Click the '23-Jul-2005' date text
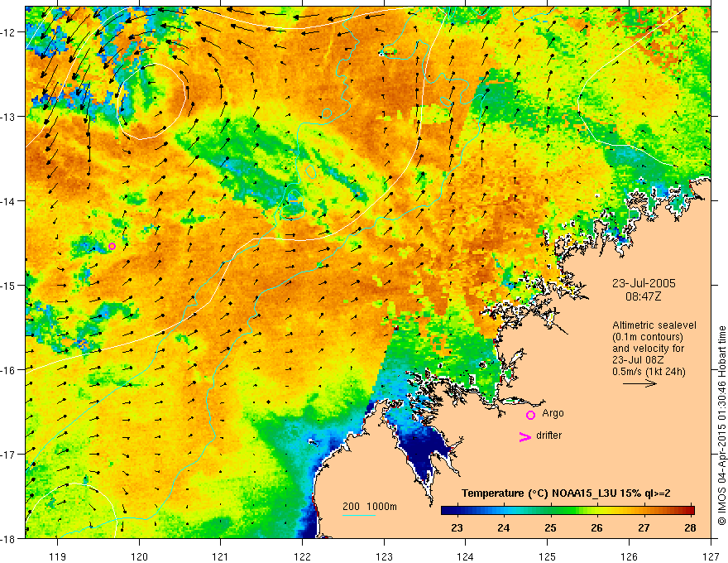Viewport: 728px width, 563px height. coord(644,283)
